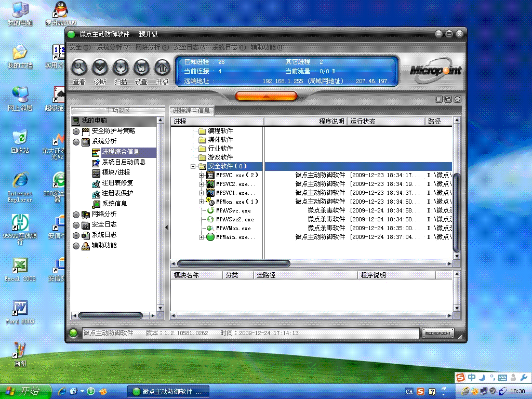Open the 系统日志(U) menu
532x399 pixels.
coord(229,47)
